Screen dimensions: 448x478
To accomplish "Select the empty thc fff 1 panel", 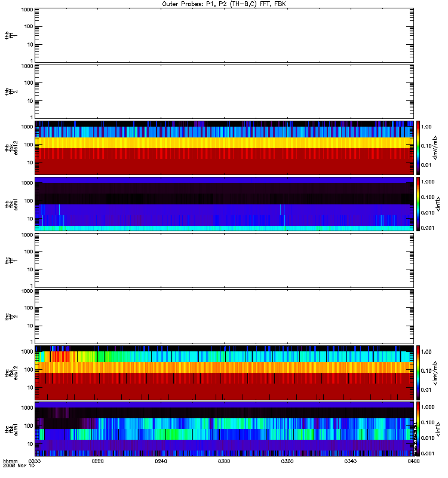I will pos(224,261).
